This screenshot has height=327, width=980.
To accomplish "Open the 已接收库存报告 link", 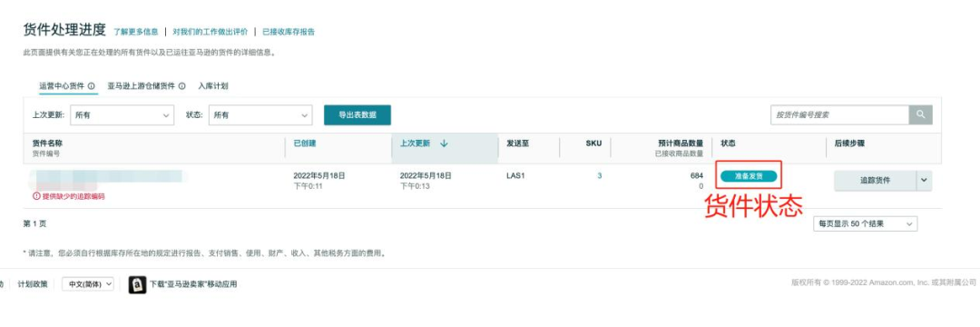I will point(289,32).
